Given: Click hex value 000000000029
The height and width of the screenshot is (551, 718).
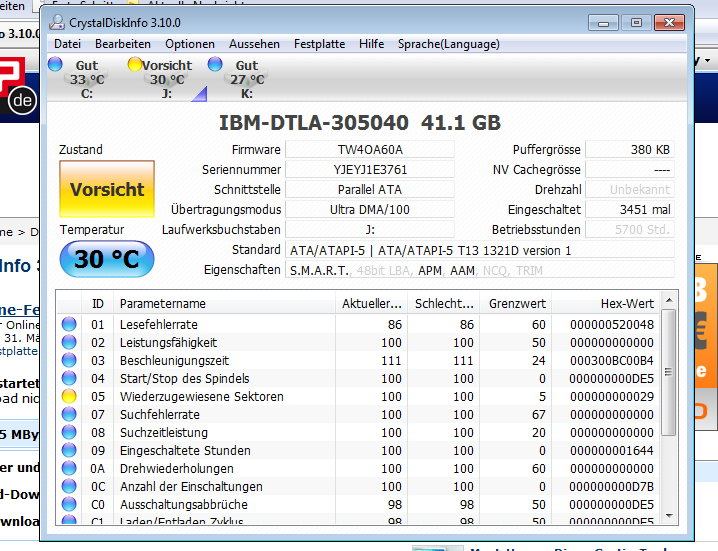Looking at the screenshot, I should pos(612,397).
